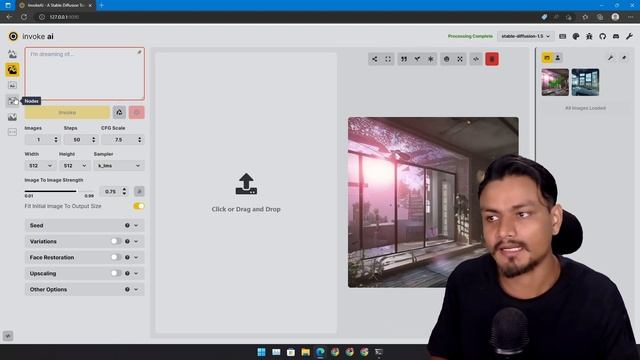640x360 pixels.
Task: Enable the Face Restoration toggle
Action: 116,257
